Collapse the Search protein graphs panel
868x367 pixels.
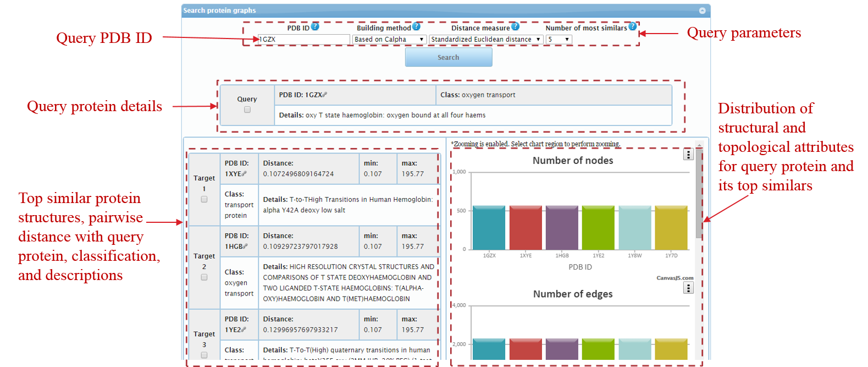(x=702, y=10)
